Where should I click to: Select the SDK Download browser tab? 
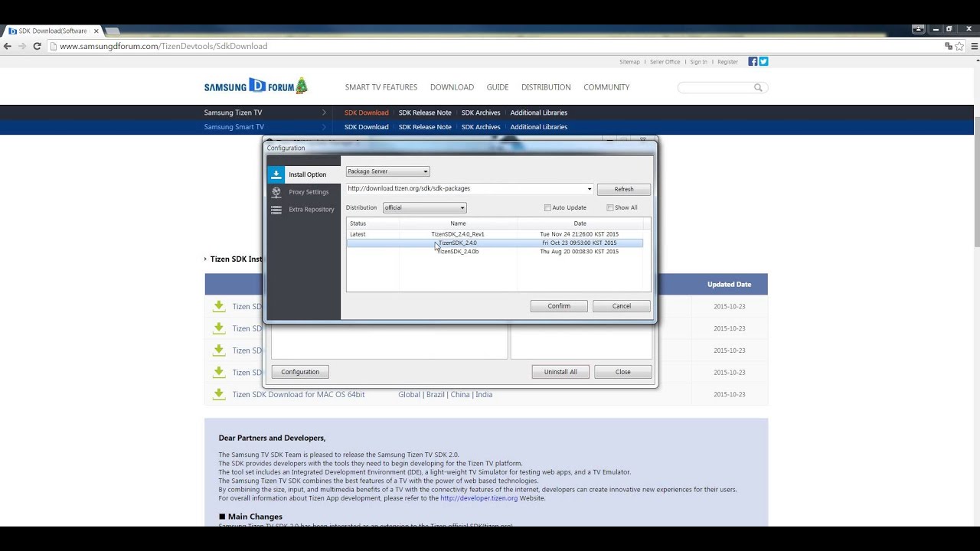(52, 31)
